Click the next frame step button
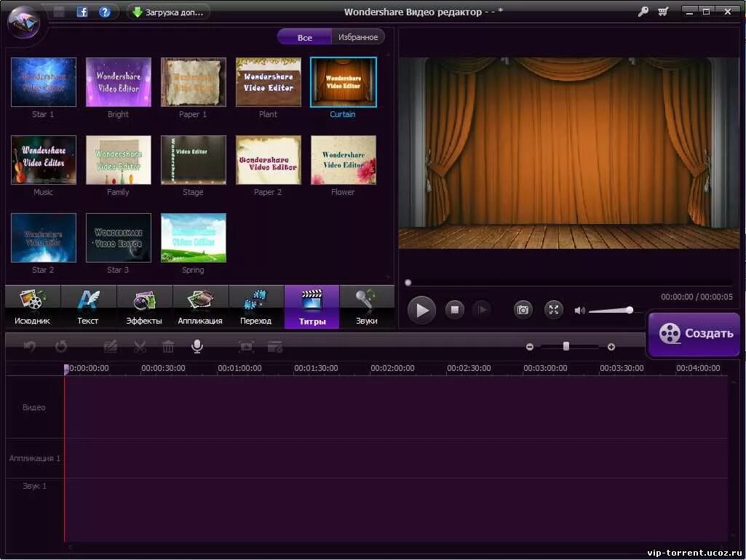746x560 pixels. (482, 310)
